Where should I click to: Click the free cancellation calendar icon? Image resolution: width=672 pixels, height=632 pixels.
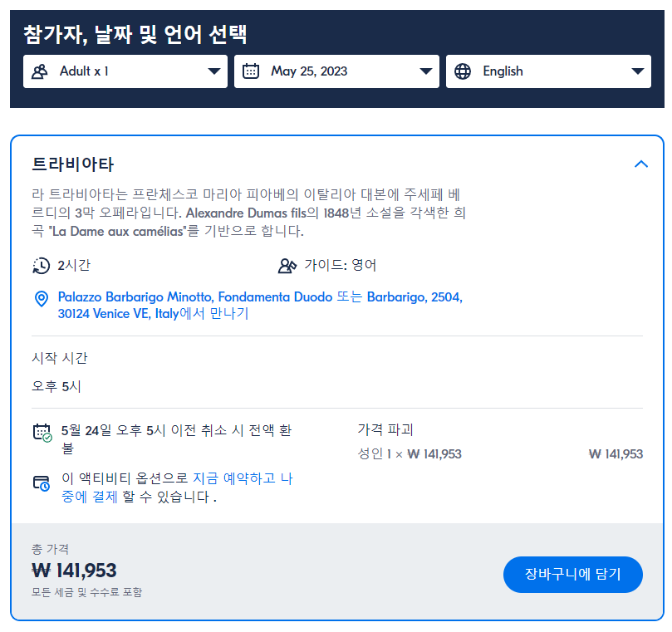tap(42, 433)
